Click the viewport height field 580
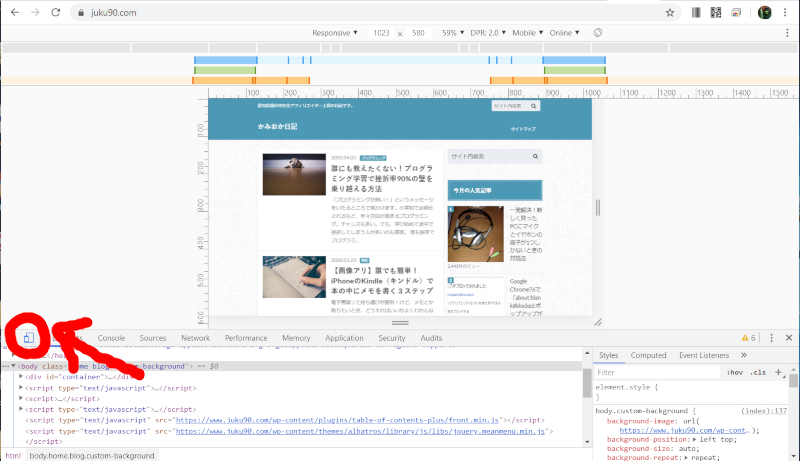The image size is (800, 461). pyautogui.click(x=418, y=33)
